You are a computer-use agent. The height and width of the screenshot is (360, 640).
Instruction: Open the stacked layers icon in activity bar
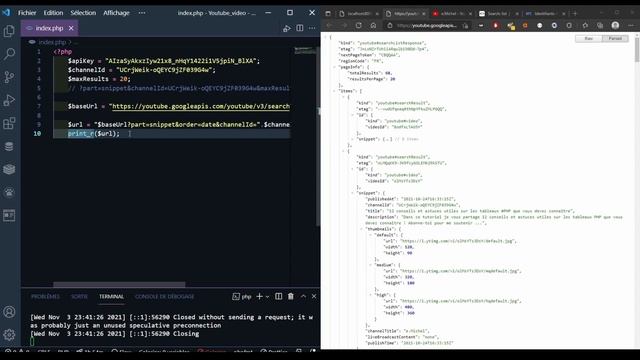pyautogui.click(x=9, y=169)
